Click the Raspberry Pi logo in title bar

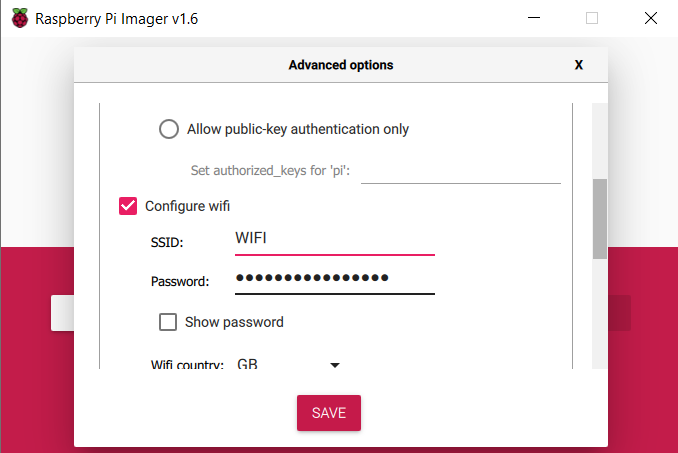coord(20,18)
